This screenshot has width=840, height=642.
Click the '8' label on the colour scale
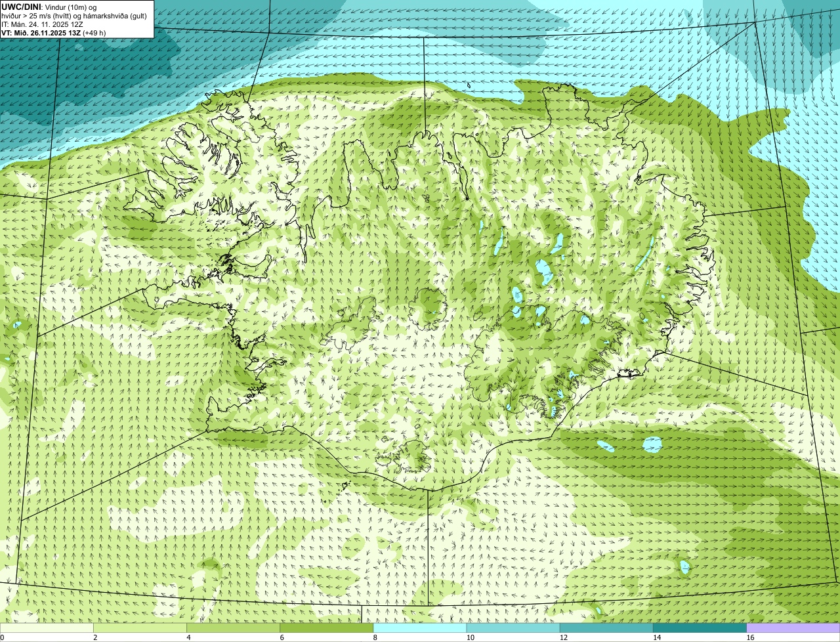coord(375,637)
